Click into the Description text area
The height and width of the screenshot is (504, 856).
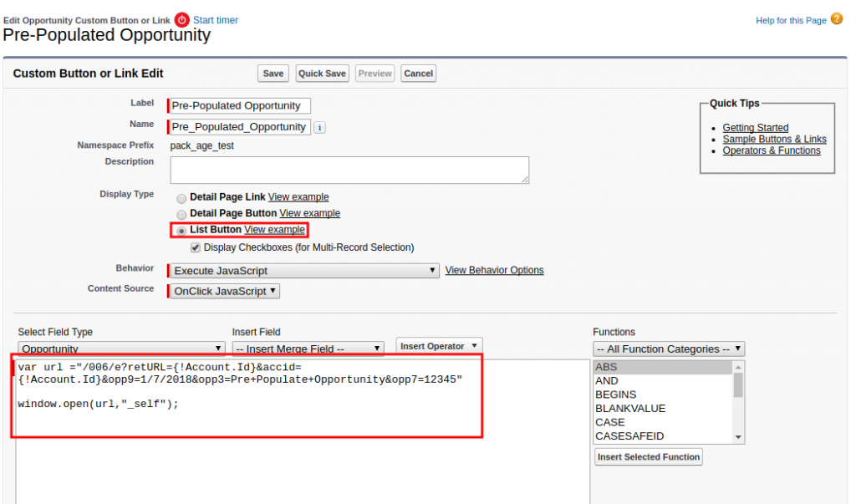[x=349, y=171]
